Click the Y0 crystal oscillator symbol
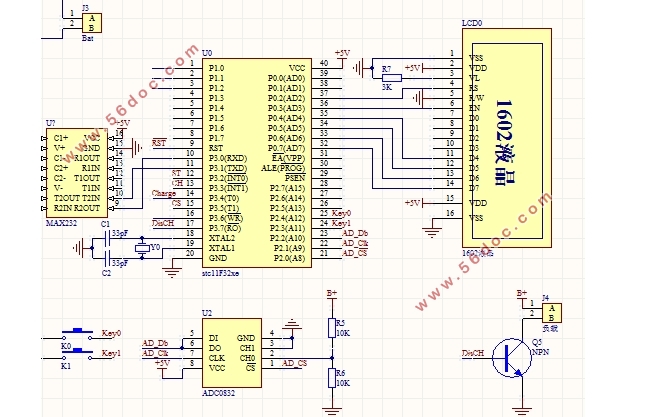Image resolution: width=650 pixels, height=417 pixels. coord(142,248)
